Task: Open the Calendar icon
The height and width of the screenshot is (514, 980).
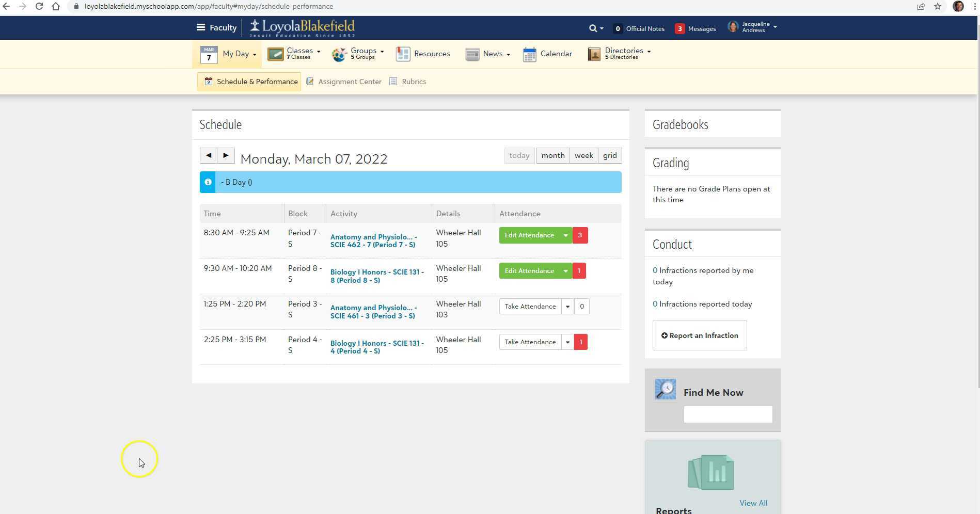Action: coord(529,54)
